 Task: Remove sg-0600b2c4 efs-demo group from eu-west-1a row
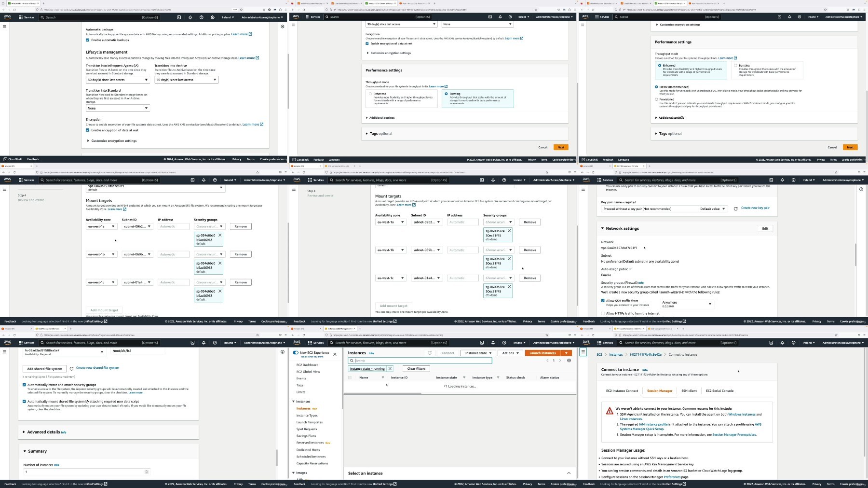[509, 231]
